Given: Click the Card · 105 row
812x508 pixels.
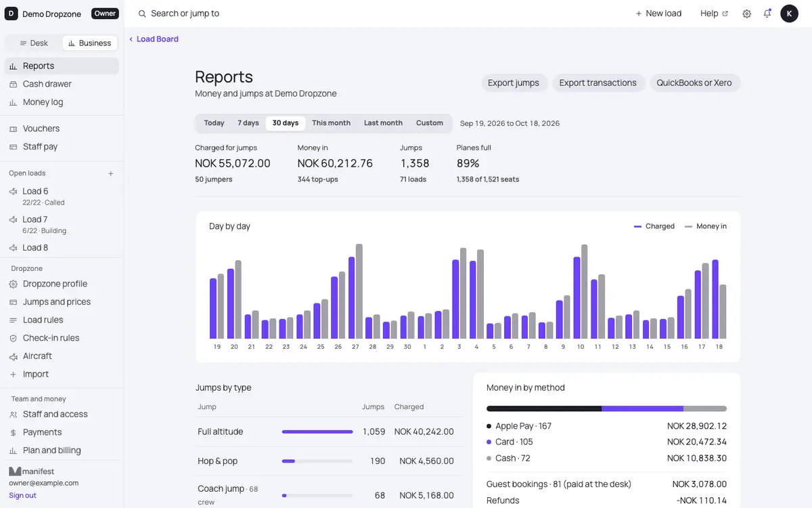Looking at the screenshot, I should [x=606, y=442].
